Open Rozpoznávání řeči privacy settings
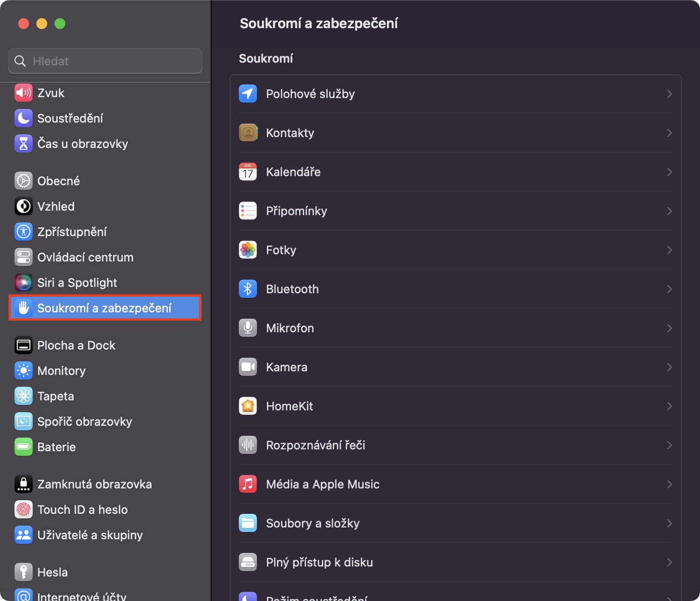Image resolution: width=700 pixels, height=601 pixels. pos(315,445)
